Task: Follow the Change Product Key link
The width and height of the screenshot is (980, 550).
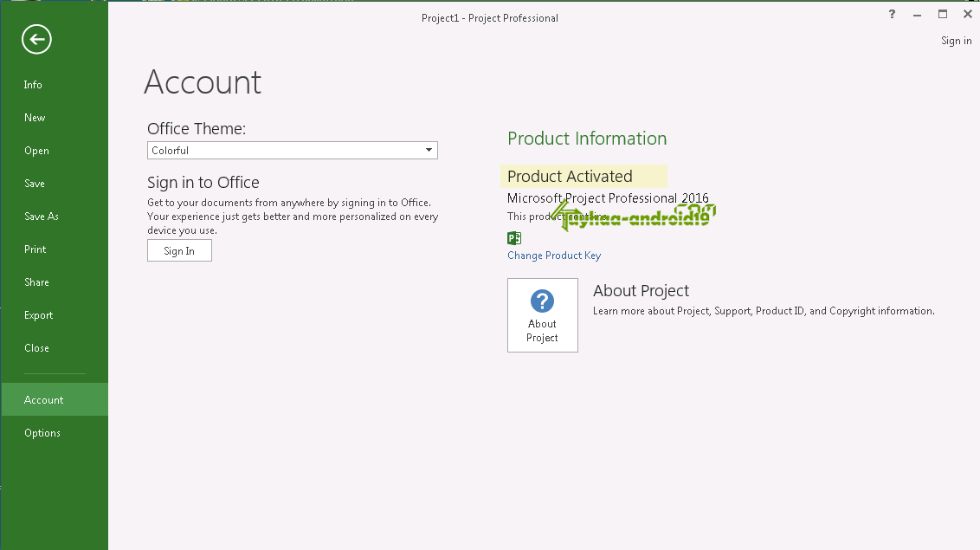Action: tap(554, 256)
